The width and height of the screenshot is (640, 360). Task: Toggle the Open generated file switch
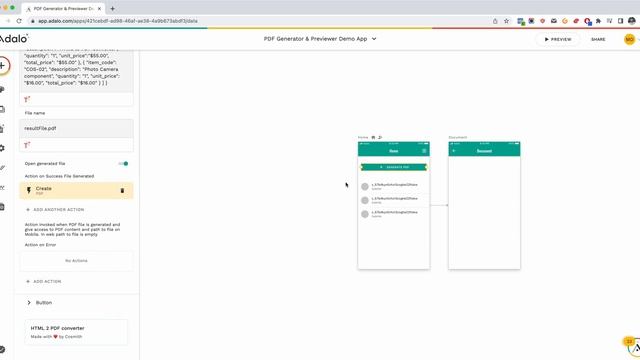pos(124,164)
